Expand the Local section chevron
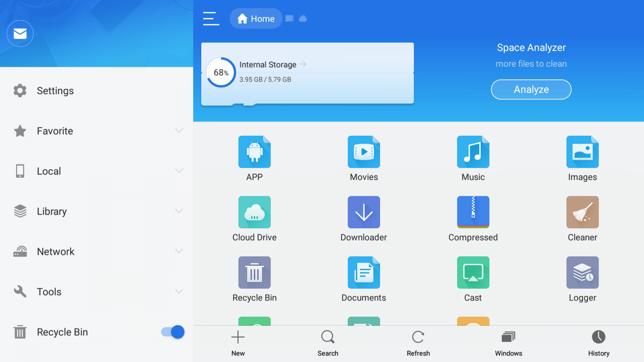Screen dimensions: 644x362 (x=179, y=171)
